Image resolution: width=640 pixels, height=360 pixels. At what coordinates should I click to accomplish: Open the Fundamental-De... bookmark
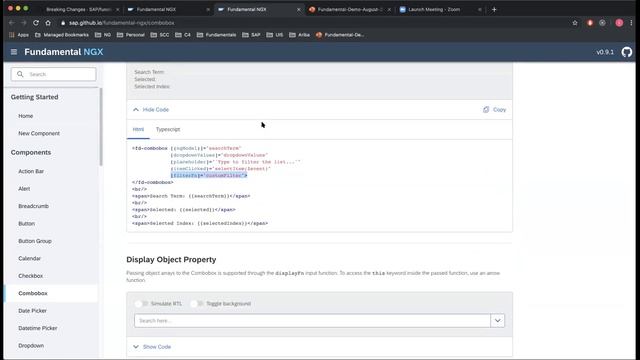(340, 35)
